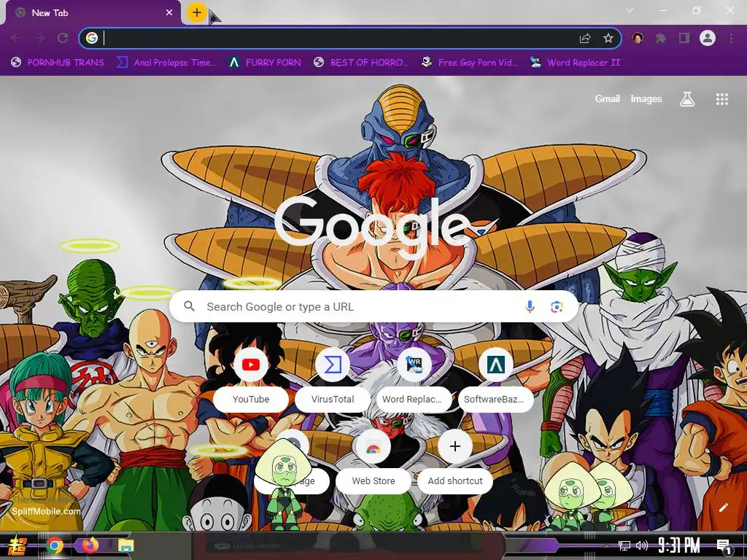Click the pinned extension avatar icon beside the star

(x=638, y=38)
